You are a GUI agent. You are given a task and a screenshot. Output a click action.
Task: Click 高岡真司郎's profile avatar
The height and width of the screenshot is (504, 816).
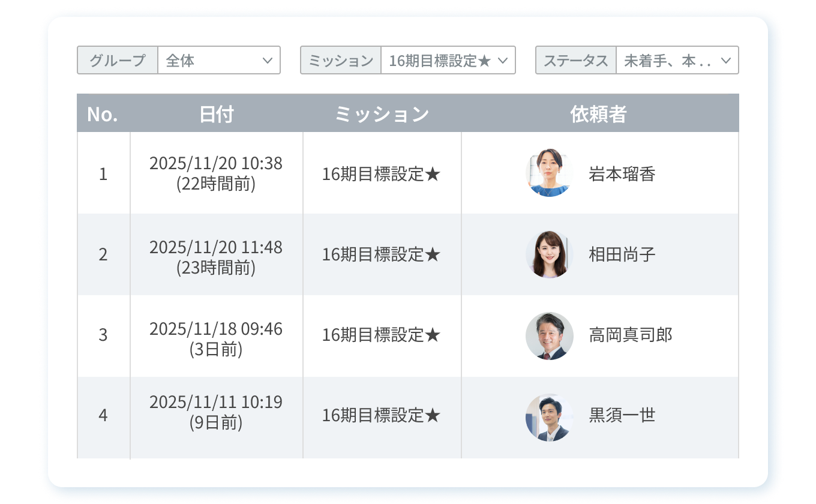(549, 335)
